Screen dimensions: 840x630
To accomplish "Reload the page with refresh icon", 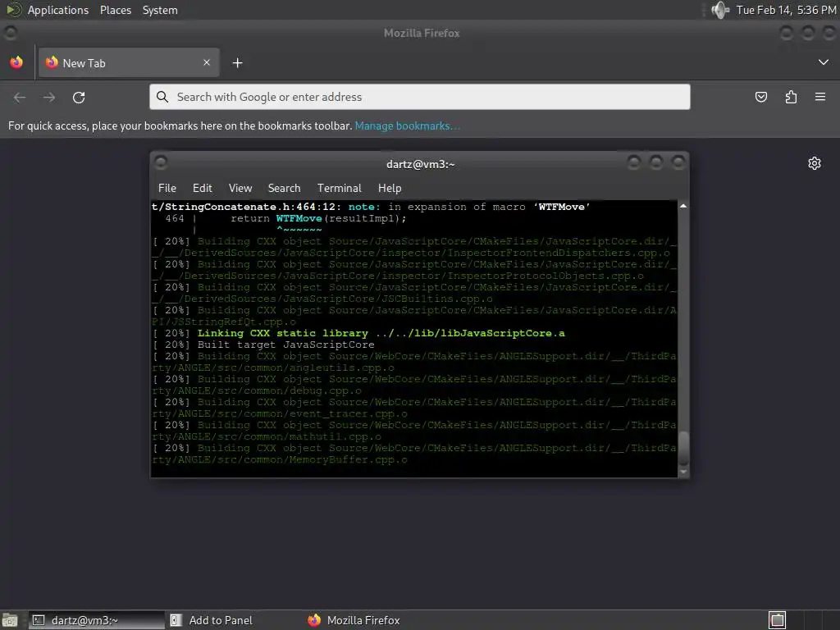I will [x=79, y=97].
